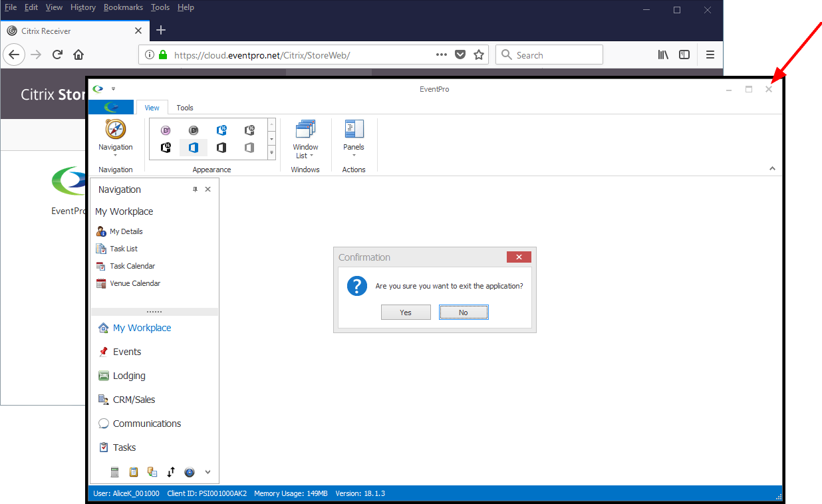Screen dimensions: 822x504
Task: Select the gray DevExpress dark skin icon
Action: pos(194,130)
